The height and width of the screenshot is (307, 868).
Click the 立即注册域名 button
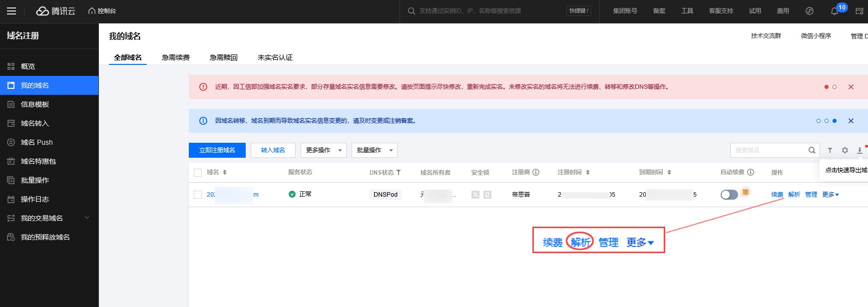217,150
